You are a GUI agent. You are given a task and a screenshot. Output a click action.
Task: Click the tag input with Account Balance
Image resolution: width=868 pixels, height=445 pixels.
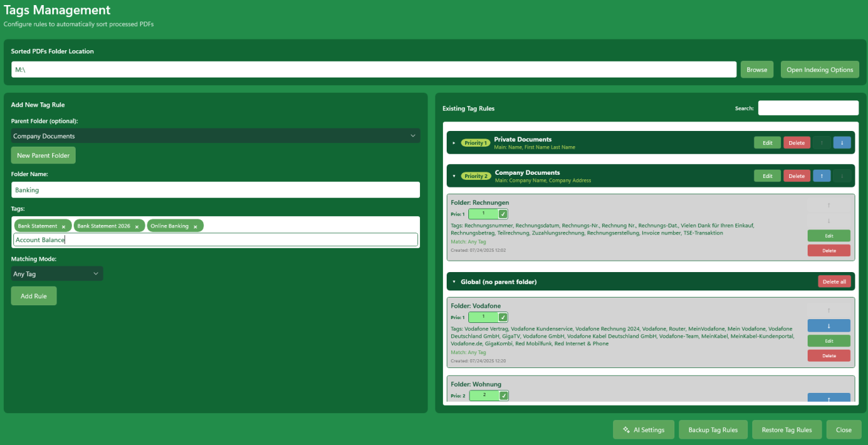pos(215,240)
